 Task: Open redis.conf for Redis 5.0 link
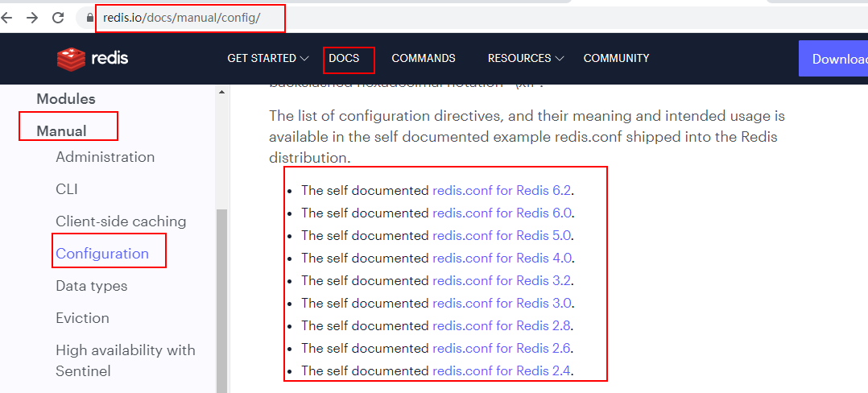pyautogui.click(x=502, y=236)
